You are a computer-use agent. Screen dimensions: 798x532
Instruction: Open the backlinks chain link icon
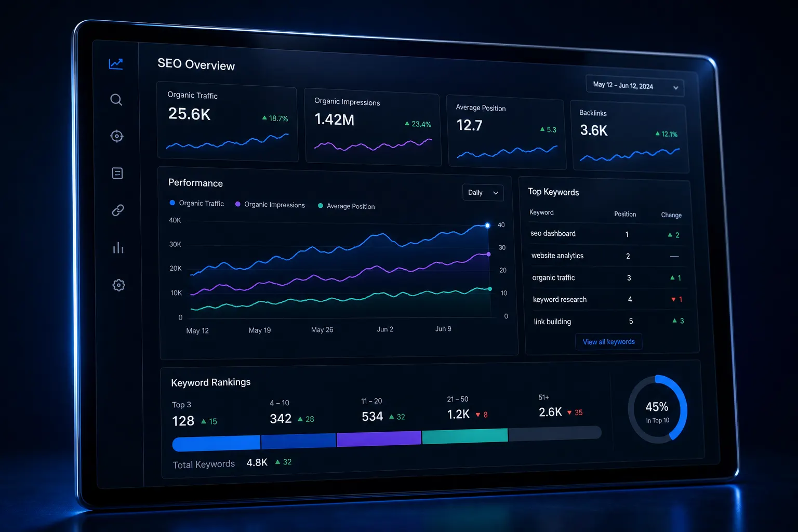coord(118,210)
